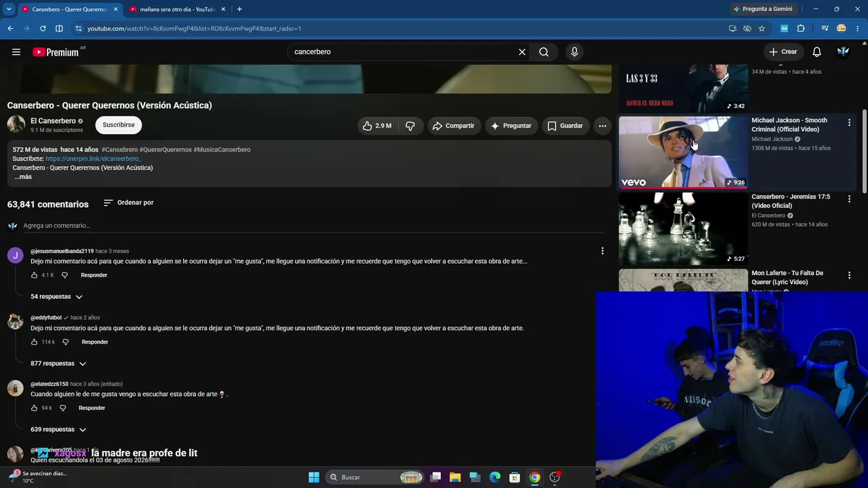Open the taskbar Buscar search box

tap(375, 477)
